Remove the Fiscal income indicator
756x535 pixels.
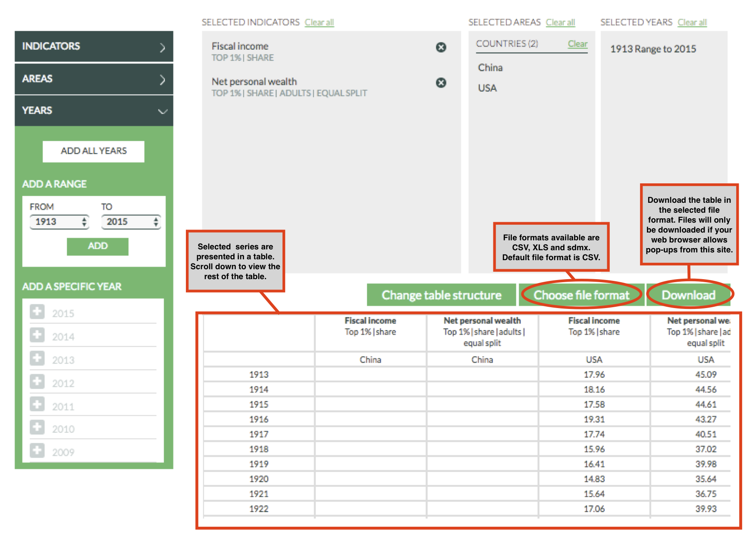click(x=441, y=47)
